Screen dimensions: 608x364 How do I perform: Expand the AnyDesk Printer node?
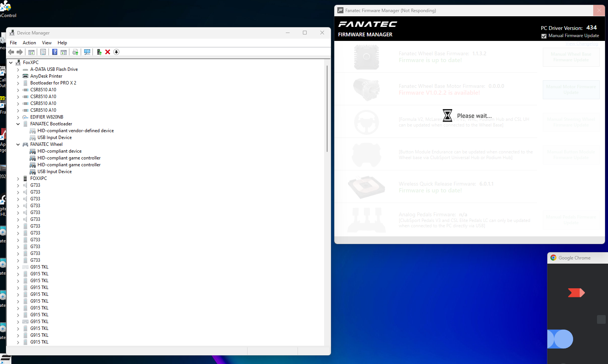click(18, 77)
